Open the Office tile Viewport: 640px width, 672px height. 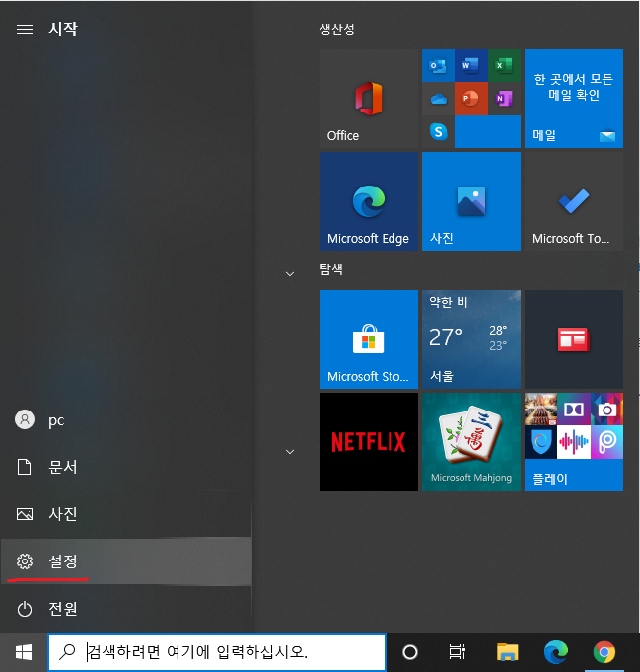369,99
